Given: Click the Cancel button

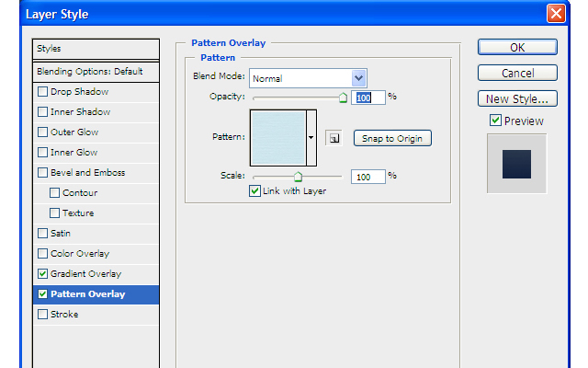Looking at the screenshot, I should coord(517,73).
